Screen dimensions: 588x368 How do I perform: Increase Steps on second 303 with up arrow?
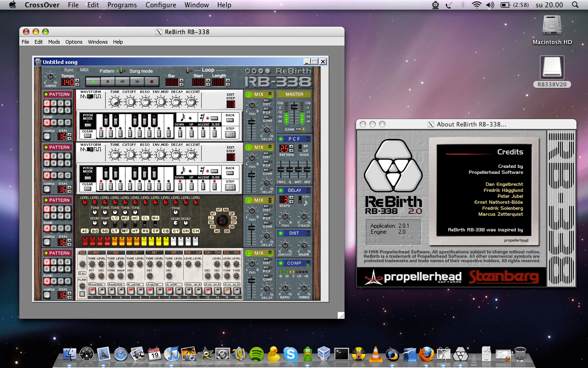(x=69, y=187)
